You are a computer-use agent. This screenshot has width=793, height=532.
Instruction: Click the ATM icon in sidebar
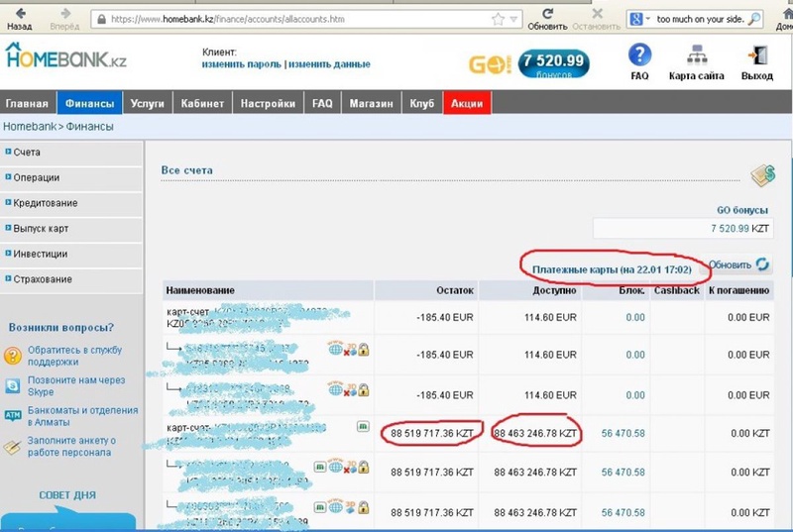click(13, 416)
